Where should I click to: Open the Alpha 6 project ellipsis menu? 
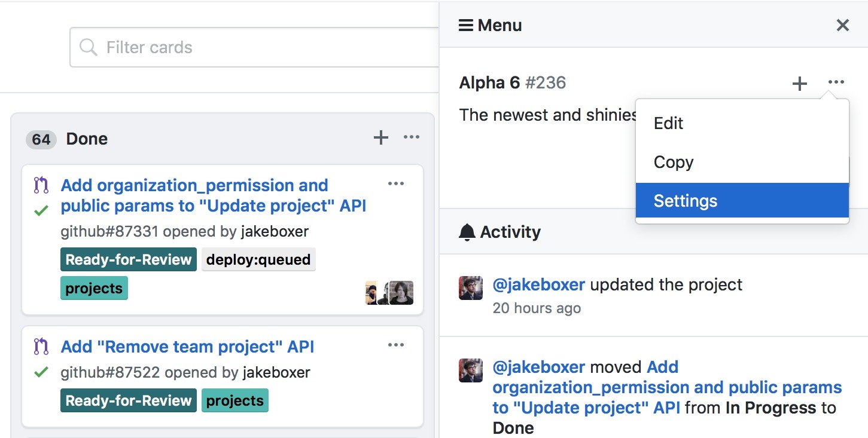836,82
